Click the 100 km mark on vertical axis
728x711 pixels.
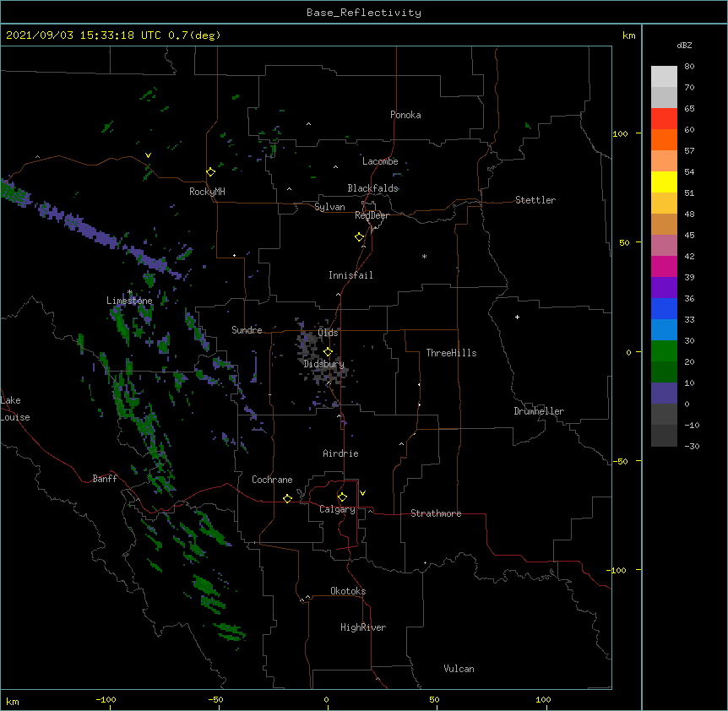click(x=620, y=133)
